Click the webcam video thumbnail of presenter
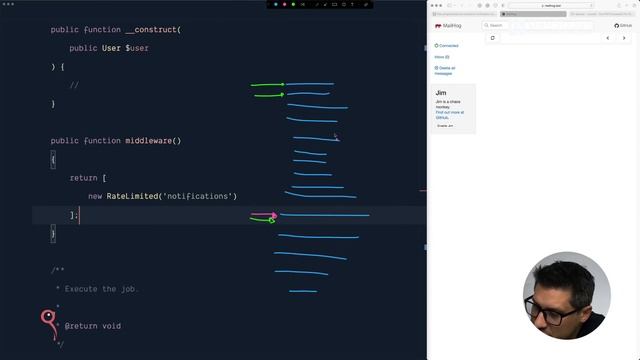640x360 pixels. pyautogui.click(x=567, y=296)
